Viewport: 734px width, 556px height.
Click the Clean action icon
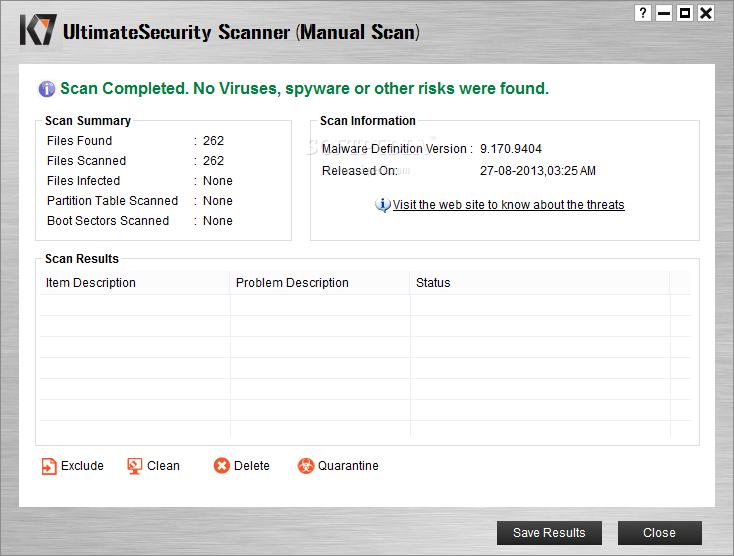point(135,466)
